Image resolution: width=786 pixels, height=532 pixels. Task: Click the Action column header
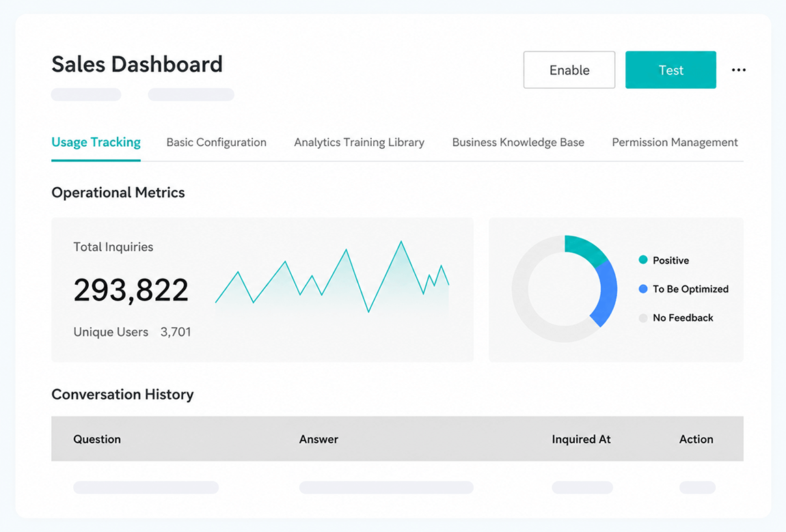[x=696, y=439]
